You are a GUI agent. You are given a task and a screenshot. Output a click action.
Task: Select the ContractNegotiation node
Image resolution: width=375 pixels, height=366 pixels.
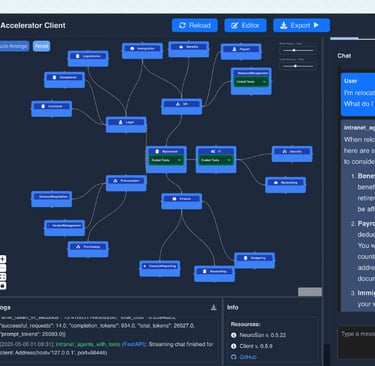(x=52, y=199)
